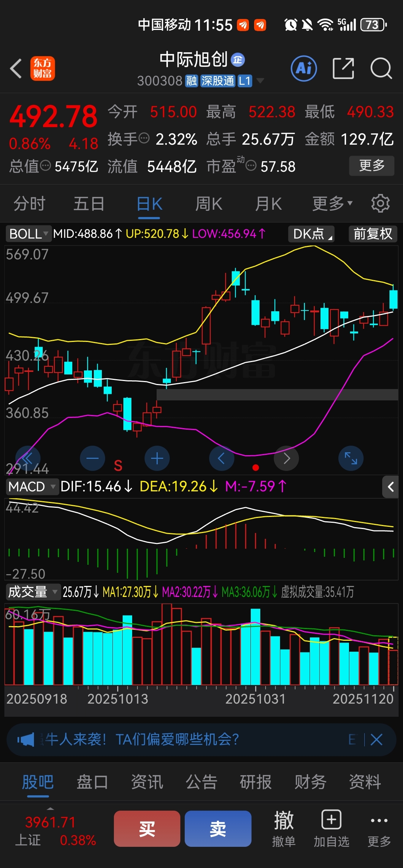Open 财务 tab
Screen dimensions: 403x868
310,782
